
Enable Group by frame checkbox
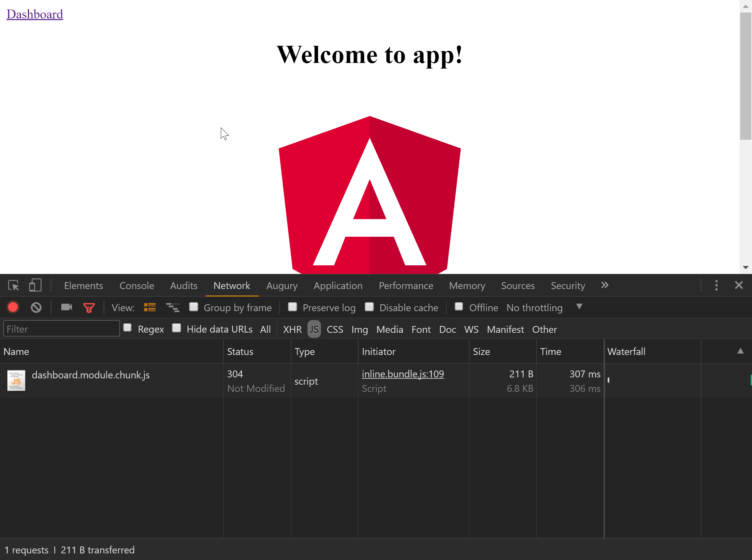tap(193, 307)
